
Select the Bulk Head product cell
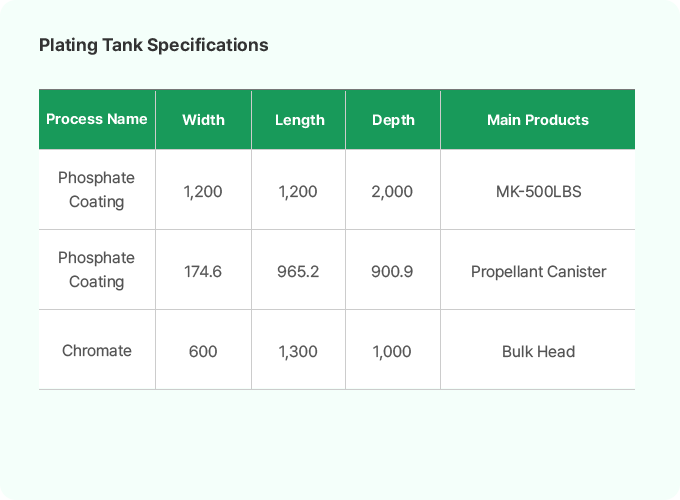[538, 351]
